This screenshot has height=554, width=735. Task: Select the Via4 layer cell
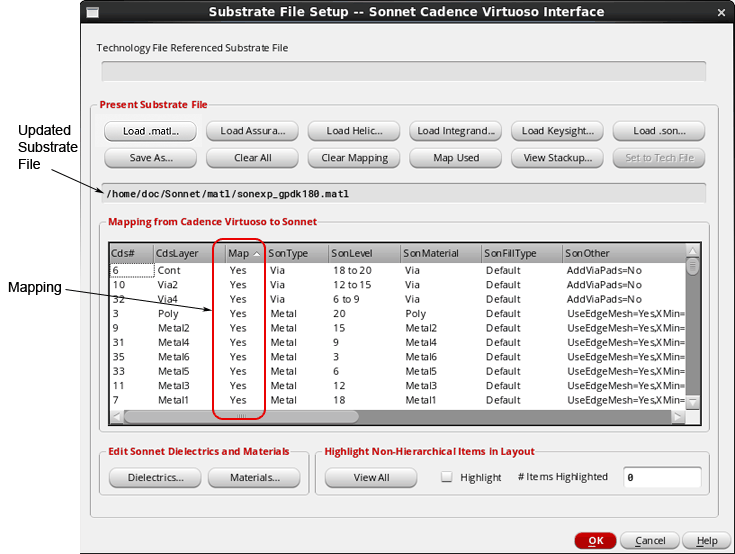168,299
